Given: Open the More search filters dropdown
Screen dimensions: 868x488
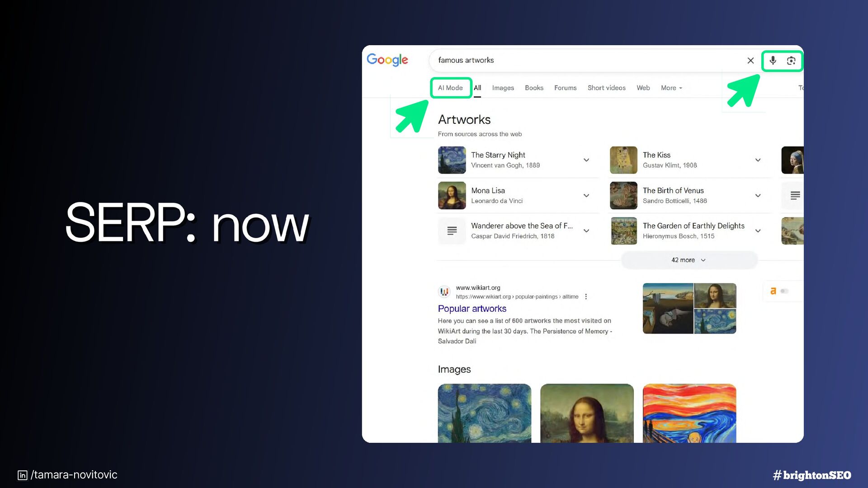Looking at the screenshot, I should 671,88.
